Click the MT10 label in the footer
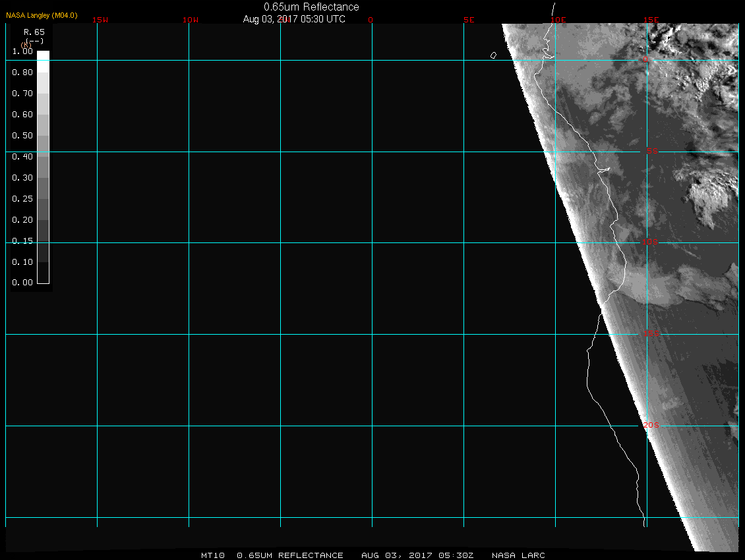 tap(213, 555)
